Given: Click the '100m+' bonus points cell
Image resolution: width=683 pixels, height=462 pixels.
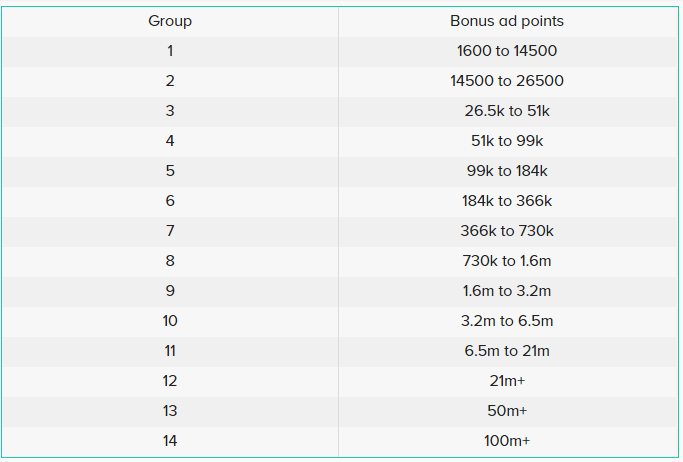Looking at the screenshot, I should click(x=507, y=441).
